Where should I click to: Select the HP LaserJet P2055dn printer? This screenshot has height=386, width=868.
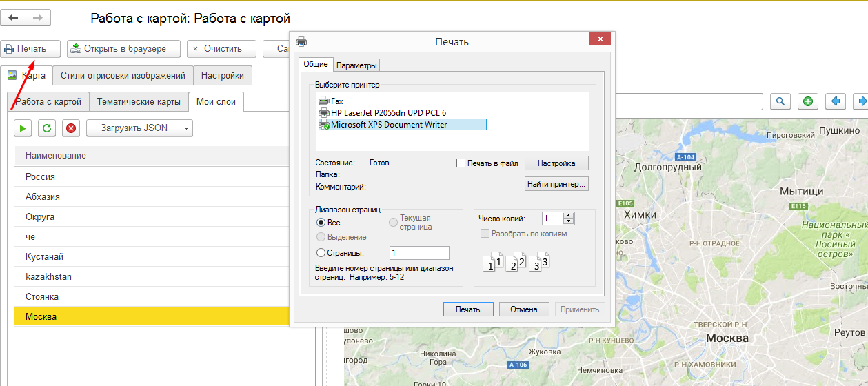click(388, 113)
